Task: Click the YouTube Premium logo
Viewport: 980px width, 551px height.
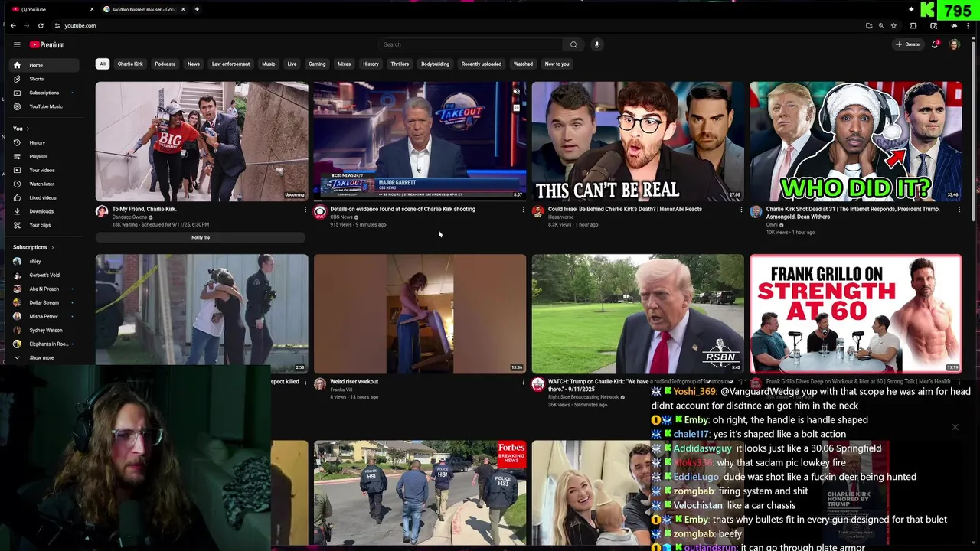Action: click(47, 45)
